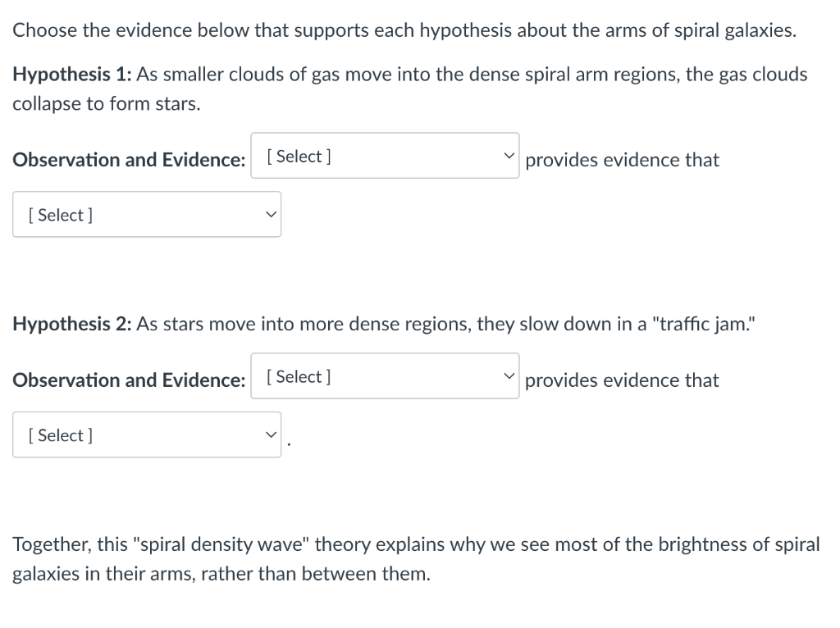The image size is (840, 628).
Task: Open the second Select dropdown under Hypothesis 2
Action: pos(147,435)
